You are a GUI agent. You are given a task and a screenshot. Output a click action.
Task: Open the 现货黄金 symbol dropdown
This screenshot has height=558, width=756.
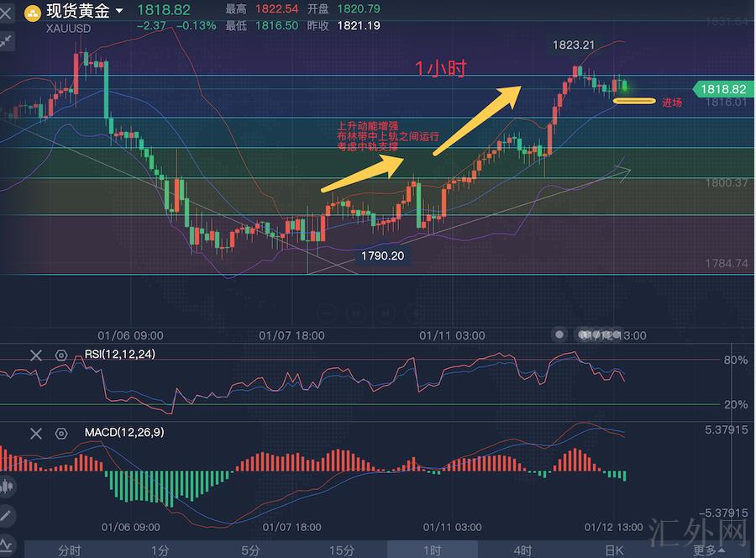[x=119, y=11]
